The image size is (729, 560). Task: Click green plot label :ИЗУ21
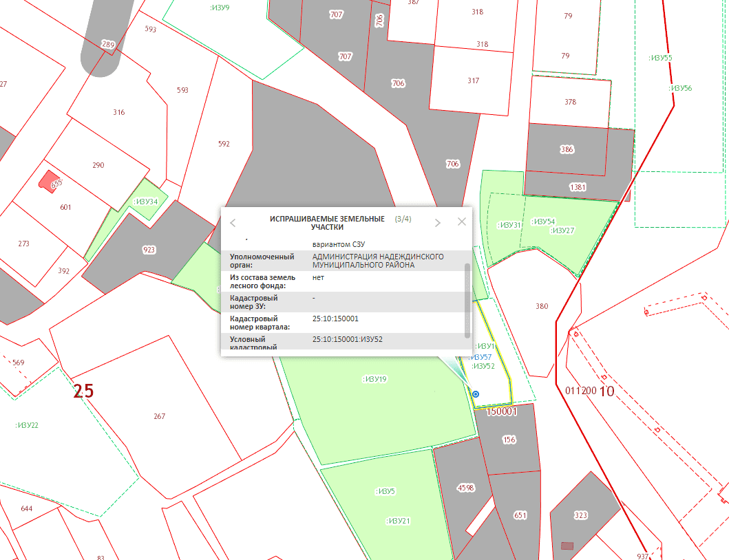(398, 521)
